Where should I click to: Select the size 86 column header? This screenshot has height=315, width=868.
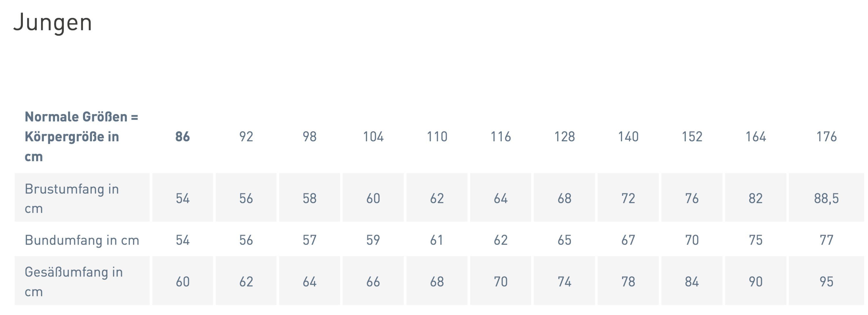(x=182, y=137)
